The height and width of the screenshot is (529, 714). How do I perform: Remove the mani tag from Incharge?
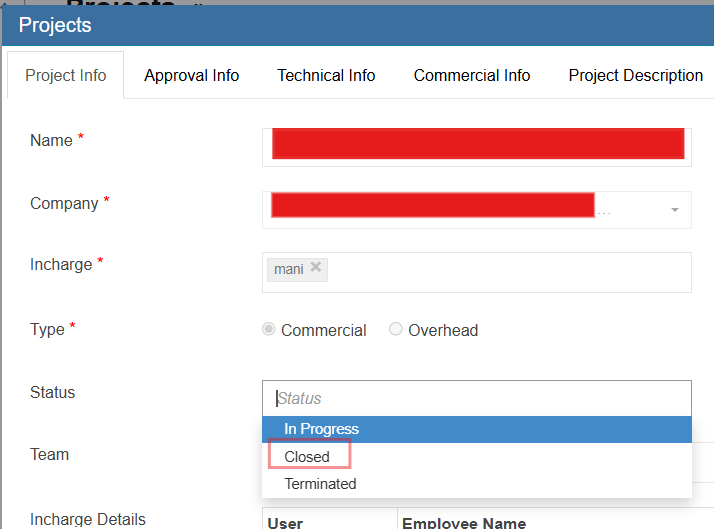pos(316,268)
